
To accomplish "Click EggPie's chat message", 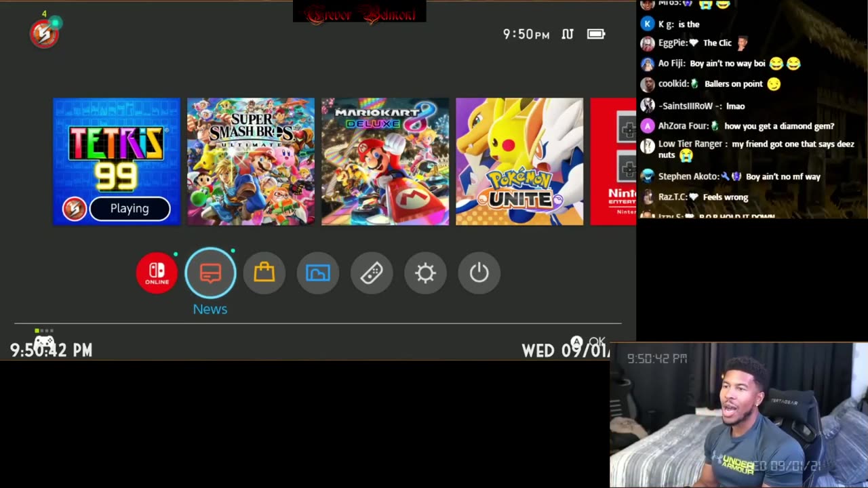I will [694, 43].
